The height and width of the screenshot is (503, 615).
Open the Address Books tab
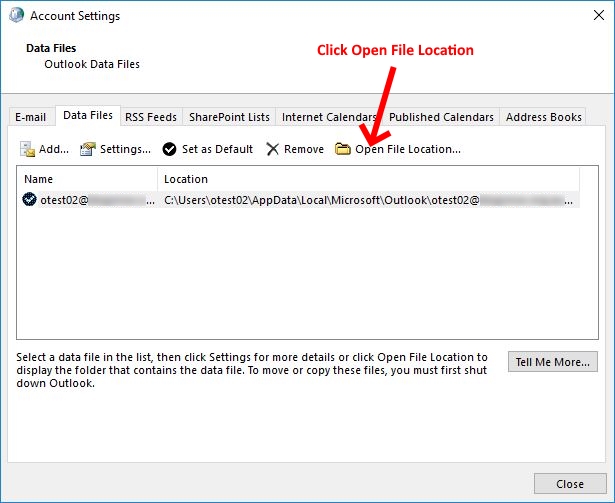[544, 117]
